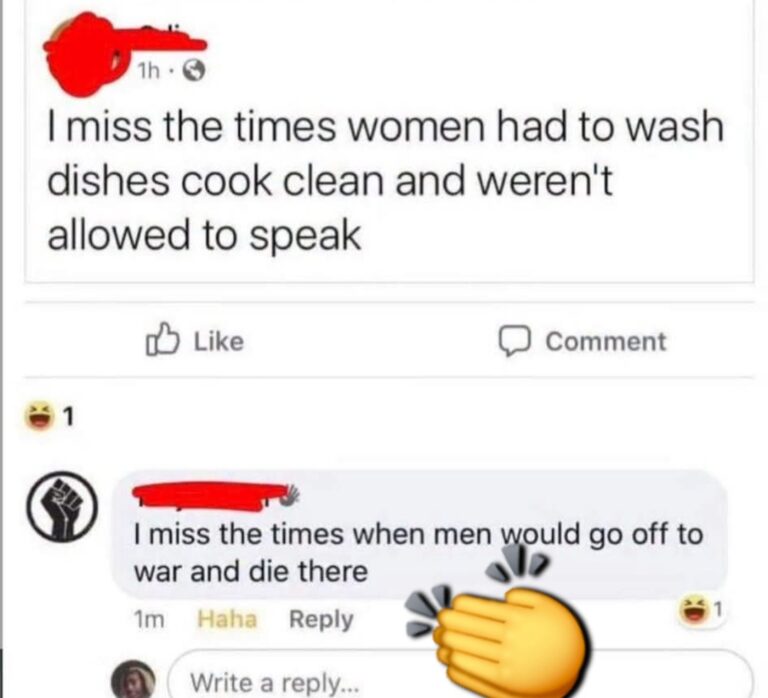Viewport: 768px width, 698px height.
Task: Click the waving hand emoji beside the commenter name
Action: pyautogui.click(x=289, y=495)
